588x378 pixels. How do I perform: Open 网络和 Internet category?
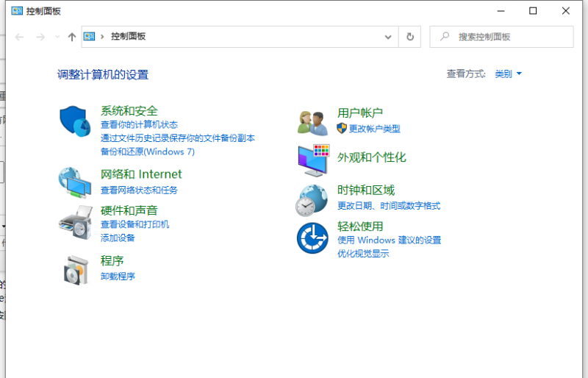[x=141, y=174]
